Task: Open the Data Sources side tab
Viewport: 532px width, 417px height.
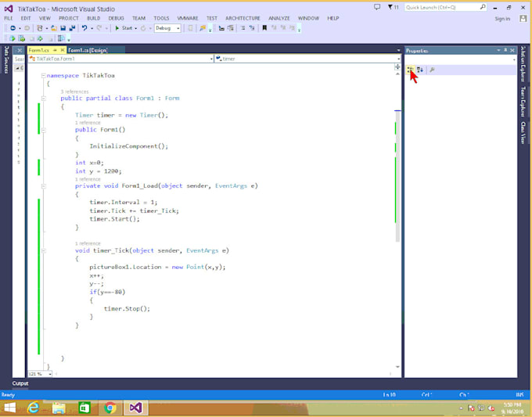Action: (6, 59)
